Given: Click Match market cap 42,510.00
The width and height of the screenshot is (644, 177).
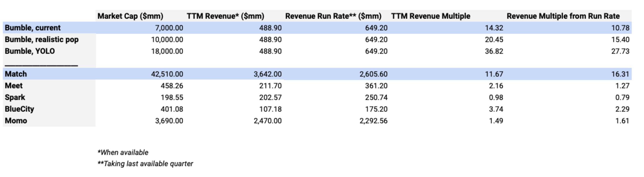Looking at the screenshot, I should click(167, 74).
